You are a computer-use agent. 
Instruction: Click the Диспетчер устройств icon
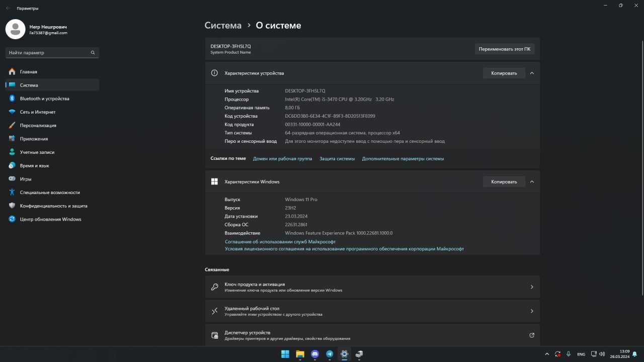[x=214, y=335]
